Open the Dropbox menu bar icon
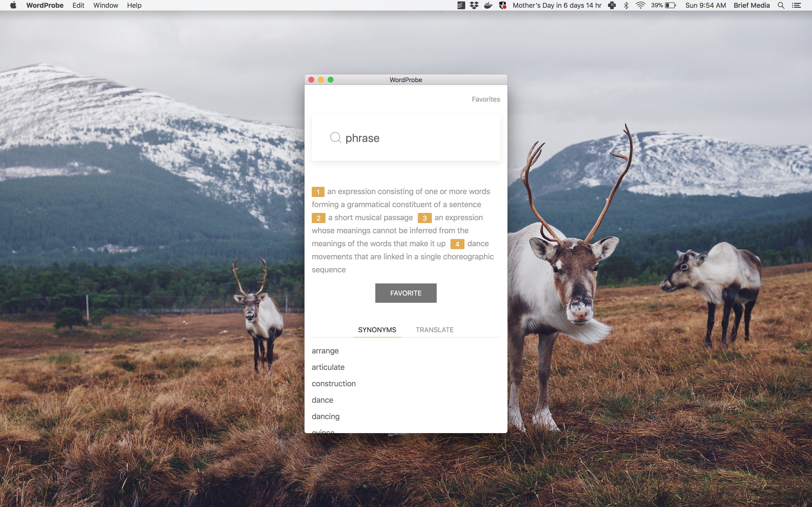Screen dimensions: 812x507 click(x=474, y=5)
